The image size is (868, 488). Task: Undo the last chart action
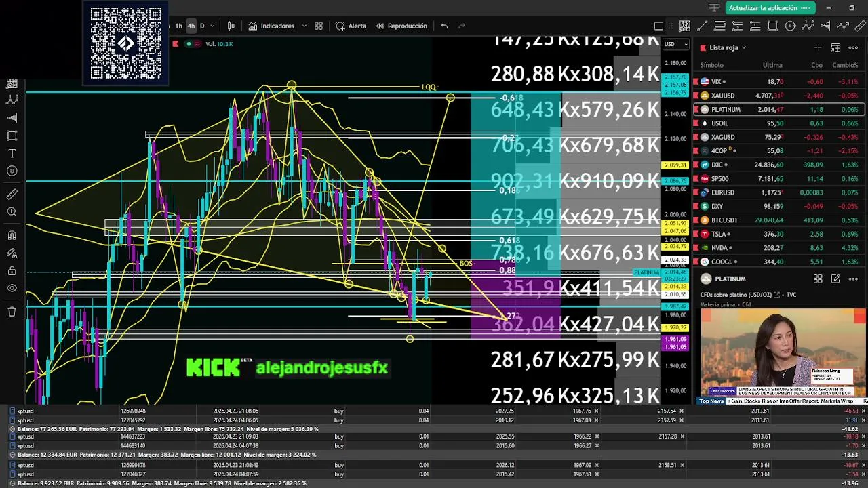coord(444,26)
